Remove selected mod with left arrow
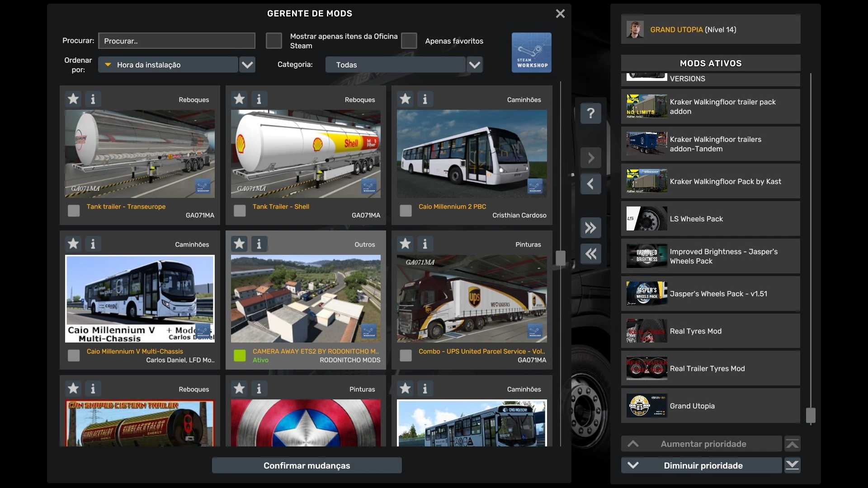The width and height of the screenshot is (868, 488). pyautogui.click(x=590, y=184)
